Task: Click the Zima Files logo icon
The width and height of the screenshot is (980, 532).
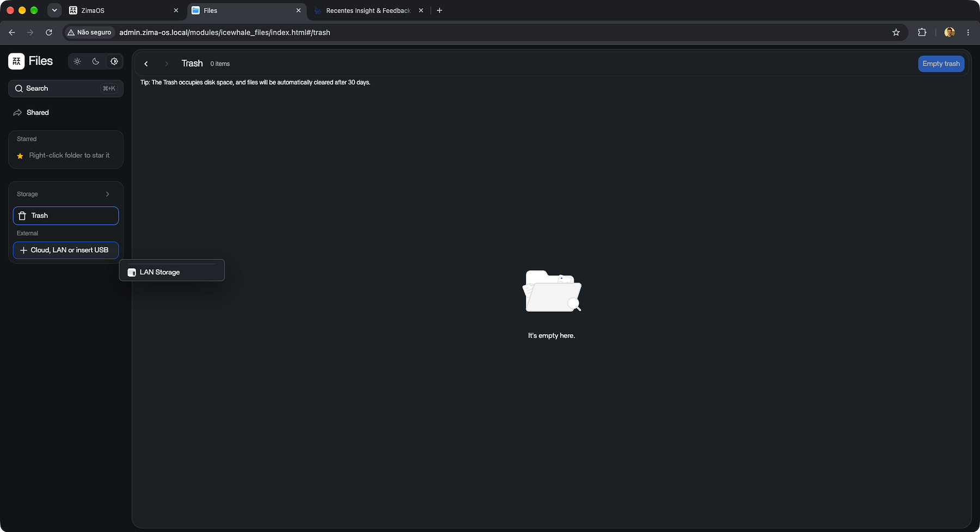Action: point(16,62)
